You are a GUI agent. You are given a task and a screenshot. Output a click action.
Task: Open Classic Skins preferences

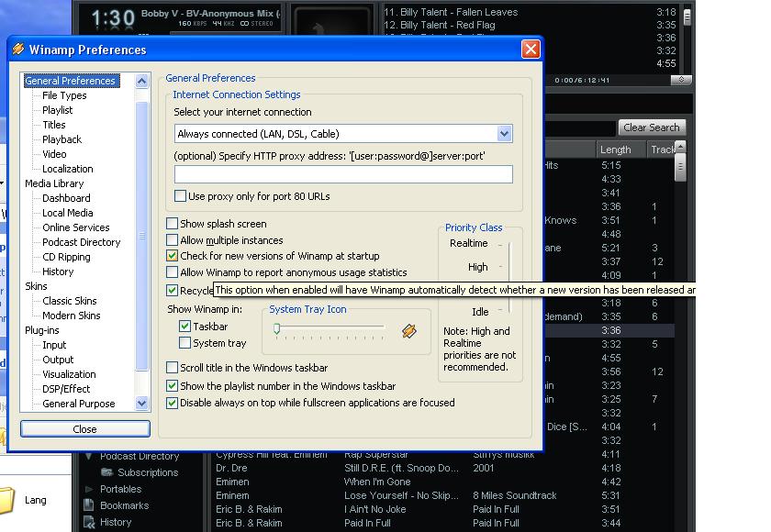pos(70,301)
